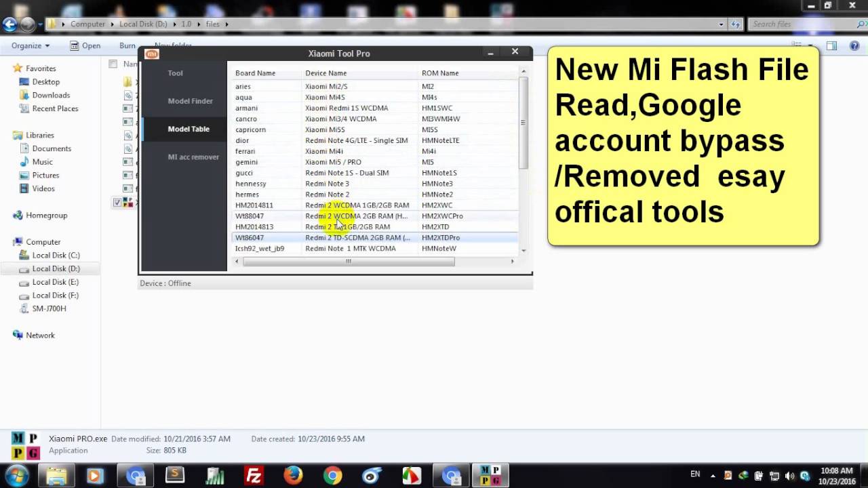The width and height of the screenshot is (868, 488).
Task: Launch the media player taskbar icon
Action: [94, 476]
